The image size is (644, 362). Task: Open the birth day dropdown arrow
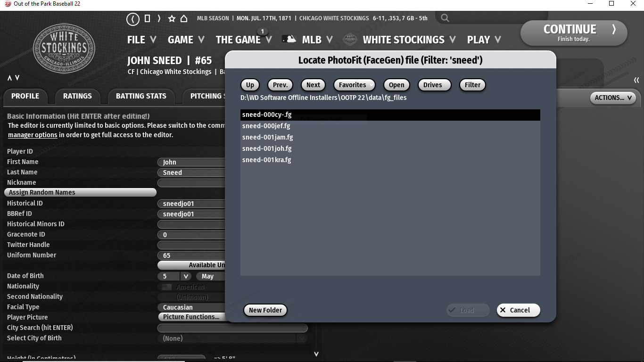tap(186, 276)
